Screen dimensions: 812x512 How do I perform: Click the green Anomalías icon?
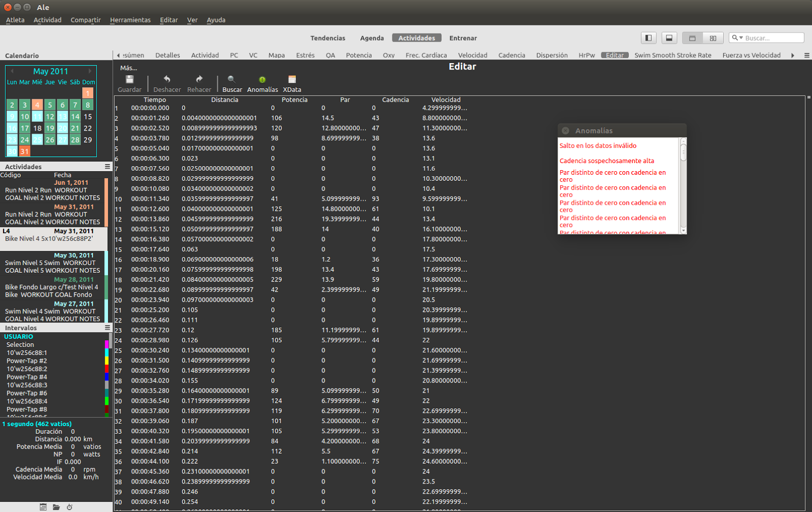coord(262,79)
